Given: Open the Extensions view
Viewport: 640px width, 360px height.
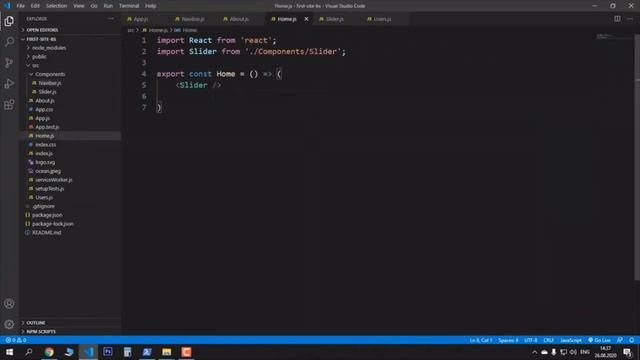Looking at the screenshot, I should point(9,104).
